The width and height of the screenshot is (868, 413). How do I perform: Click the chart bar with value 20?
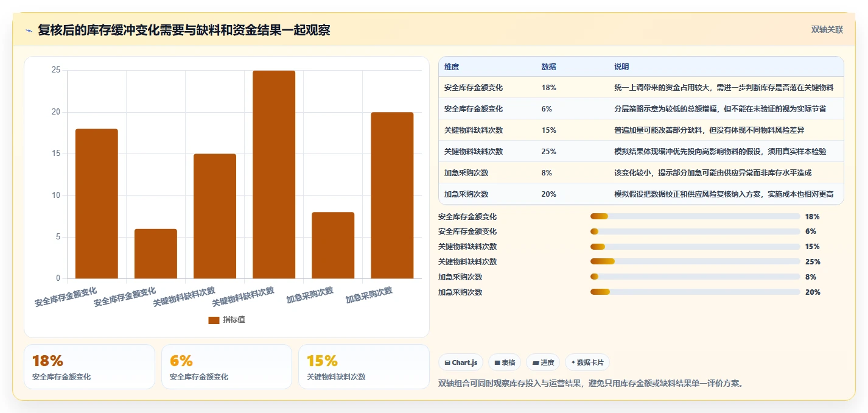pyautogui.click(x=392, y=196)
